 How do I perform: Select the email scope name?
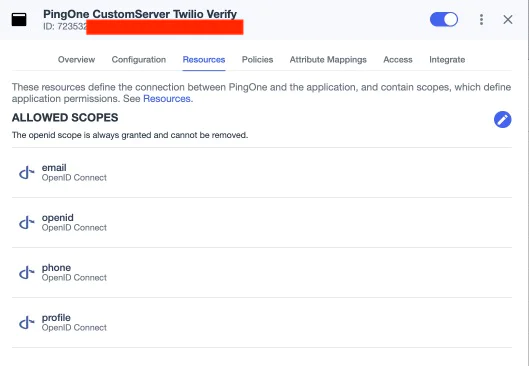click(x=54, y=168)
